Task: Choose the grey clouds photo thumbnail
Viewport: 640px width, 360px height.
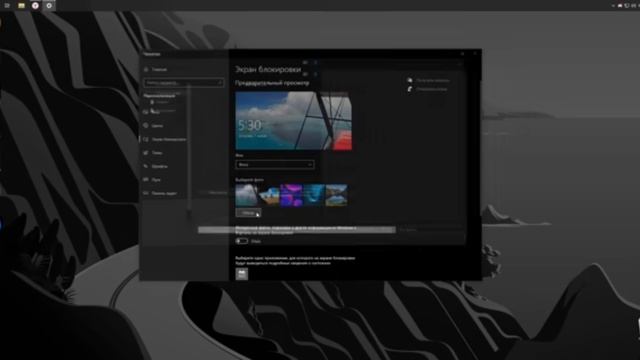Action: [246, 195]
